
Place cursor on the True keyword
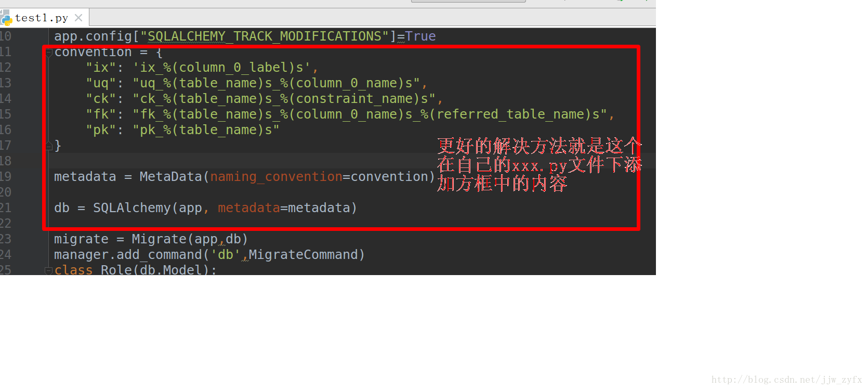420,36
